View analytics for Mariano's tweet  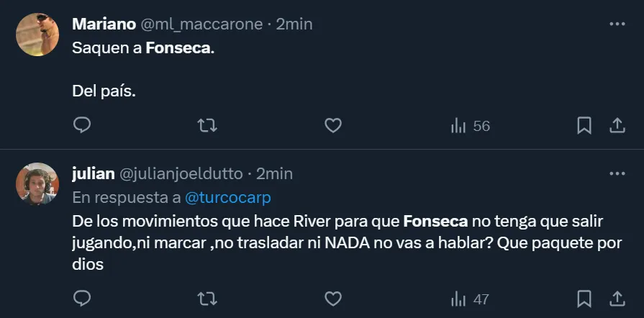pos(470,126)
